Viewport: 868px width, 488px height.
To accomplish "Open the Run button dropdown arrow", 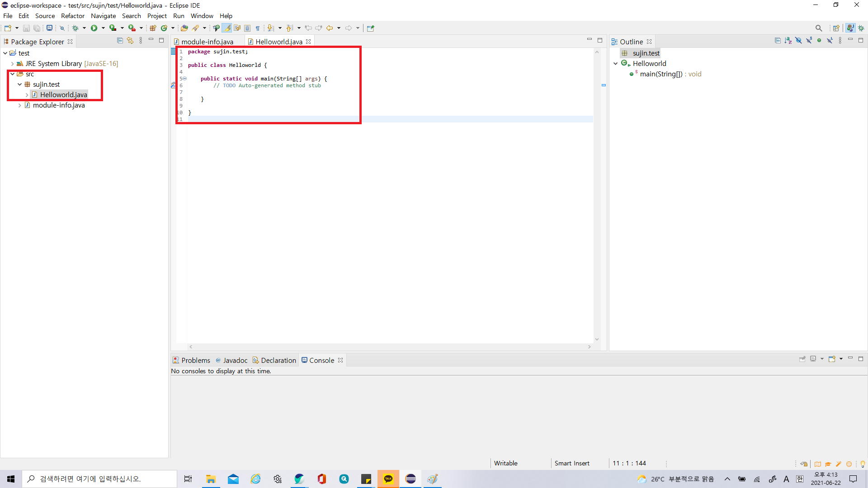I will pyautogui.click(x=103, y=28).
